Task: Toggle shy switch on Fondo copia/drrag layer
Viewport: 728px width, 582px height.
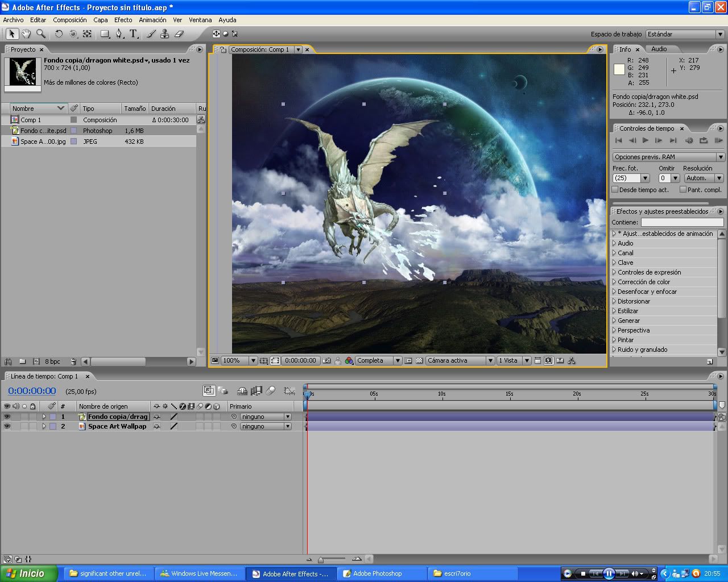Action: [157, 417]
